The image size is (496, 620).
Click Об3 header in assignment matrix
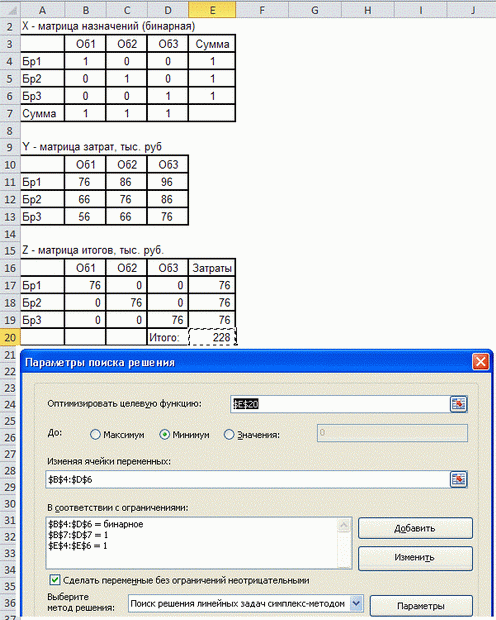pyautogui.click(x=167, y=44)
